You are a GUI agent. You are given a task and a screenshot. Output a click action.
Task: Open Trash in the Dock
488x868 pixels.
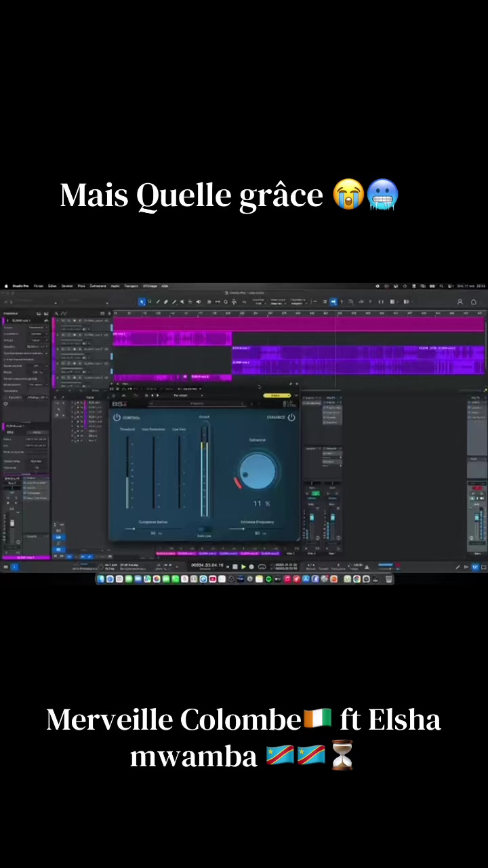point(388,579)
